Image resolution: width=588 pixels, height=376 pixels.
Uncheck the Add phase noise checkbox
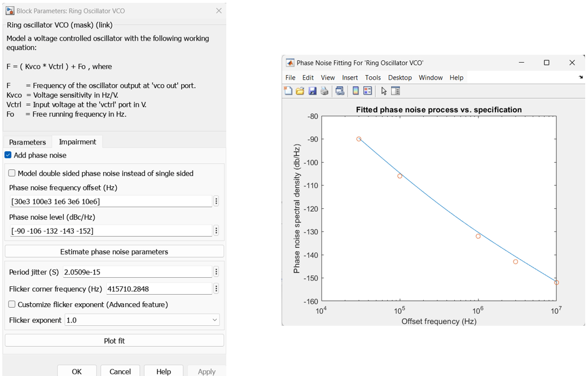tap(8, 155)
